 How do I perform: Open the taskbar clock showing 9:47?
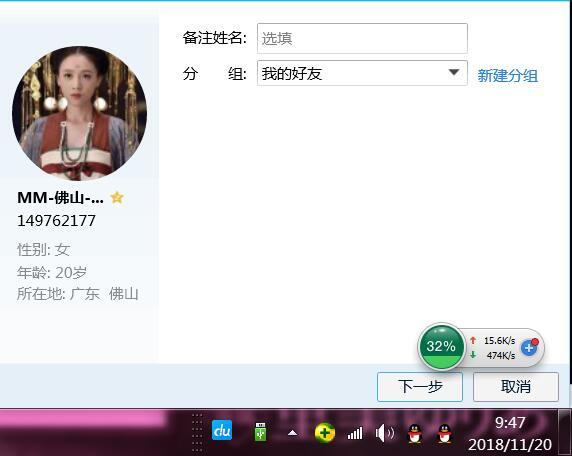pyautogui.click(x=510, y=433)
